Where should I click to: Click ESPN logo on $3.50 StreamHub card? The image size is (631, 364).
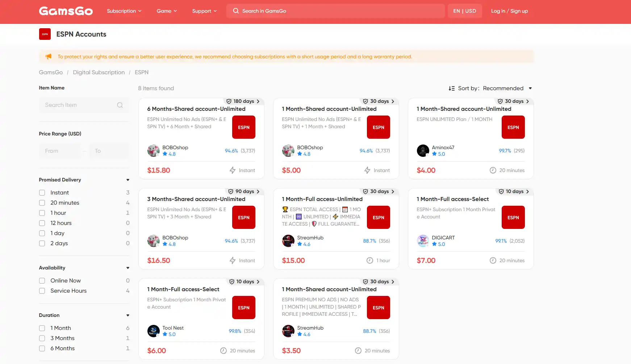pyautogui.click(x=379, y=307)
